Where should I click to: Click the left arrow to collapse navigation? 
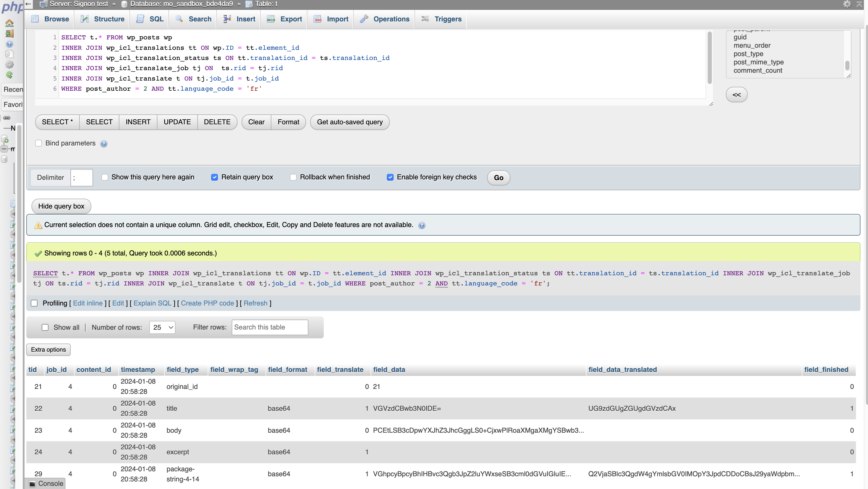point(28,4)
